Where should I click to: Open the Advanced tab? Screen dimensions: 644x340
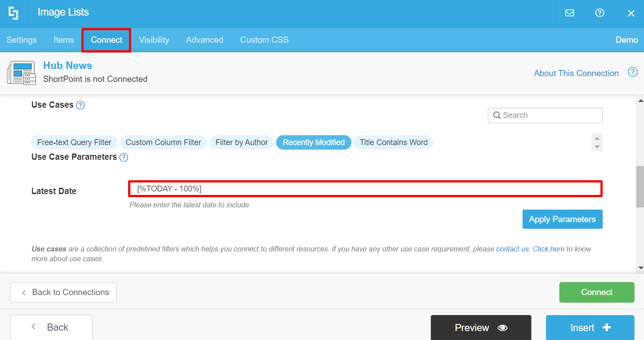[x=204, y=40]
